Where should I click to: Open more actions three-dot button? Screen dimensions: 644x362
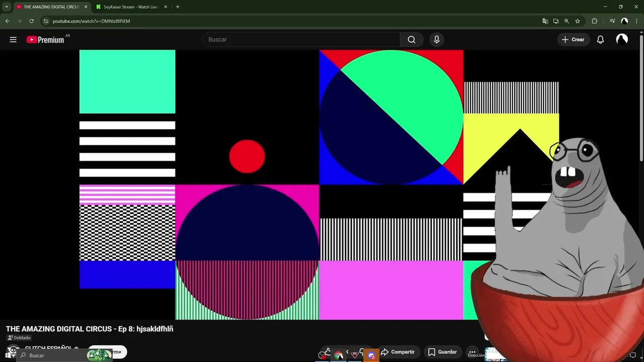click(x=472, y=352)
